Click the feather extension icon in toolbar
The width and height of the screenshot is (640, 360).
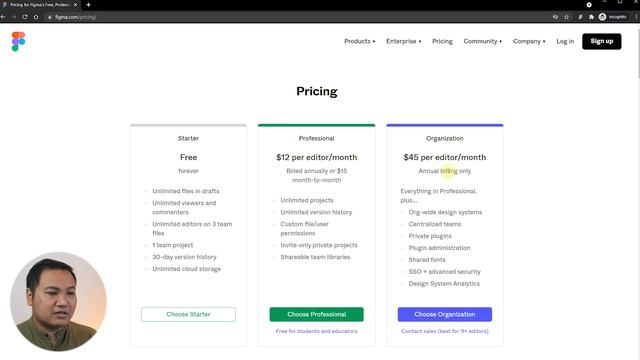coord(580,17)
